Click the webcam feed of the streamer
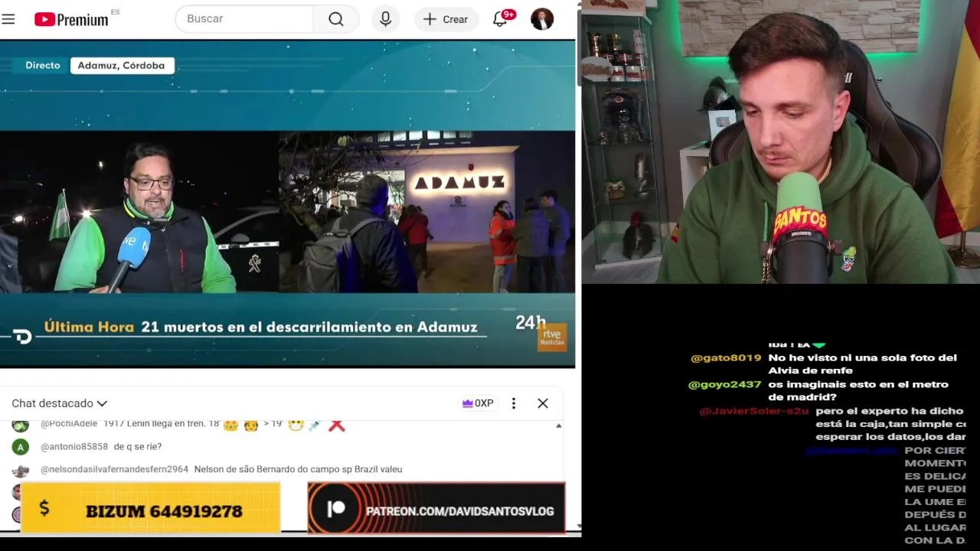This screenshot has height=551, width=980. tap(780, 142)
